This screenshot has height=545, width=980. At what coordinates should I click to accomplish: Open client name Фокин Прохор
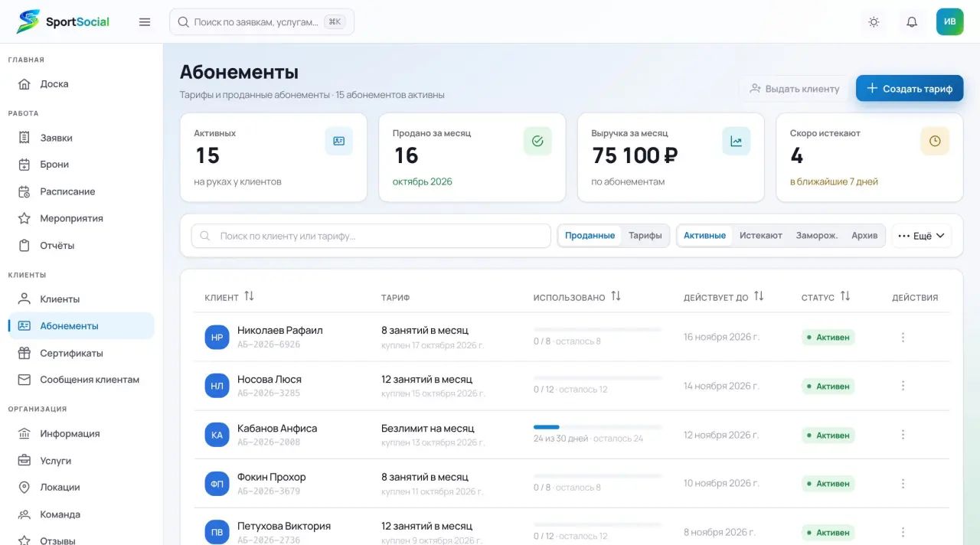(272, 478)
